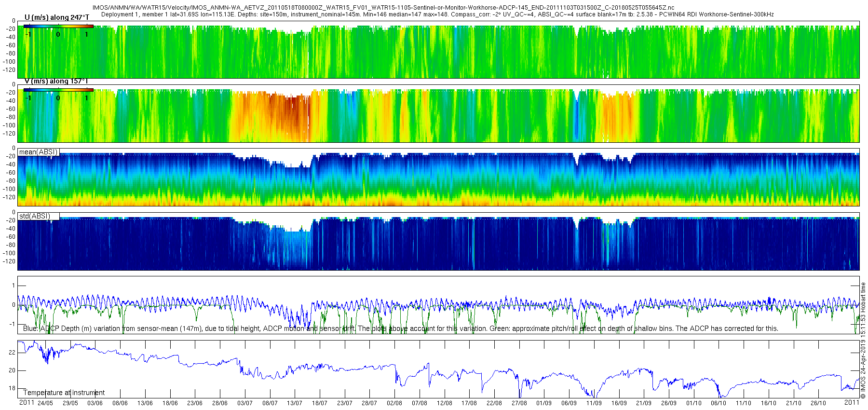Click the '24/05' date tick label
The image size is (868, 410).
click(45, 403)
